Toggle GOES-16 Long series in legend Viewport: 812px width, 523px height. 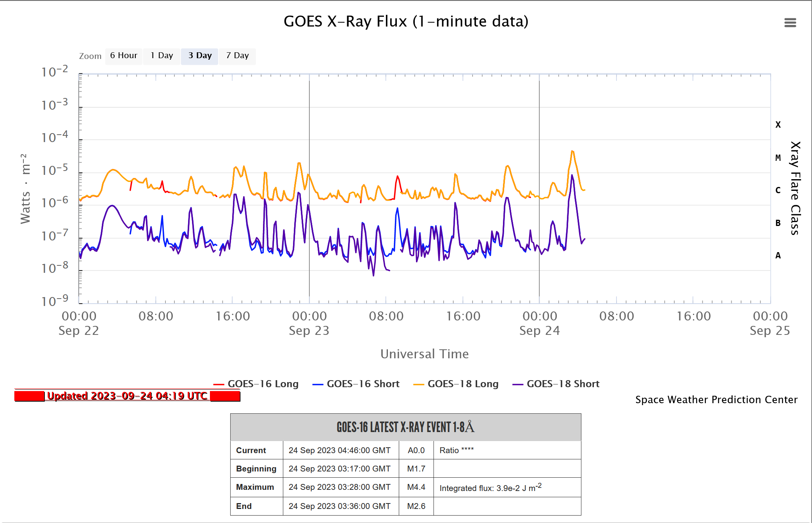pyautogui.click(x=263, y=384)
